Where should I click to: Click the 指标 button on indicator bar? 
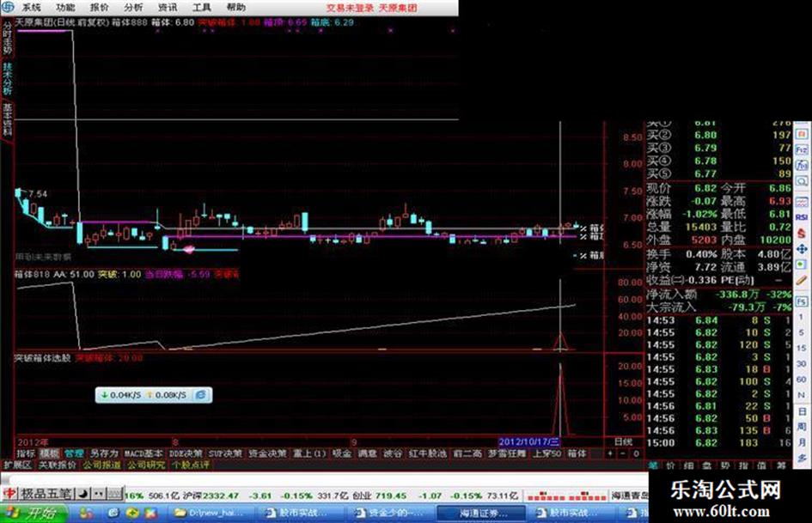[26, 453]
